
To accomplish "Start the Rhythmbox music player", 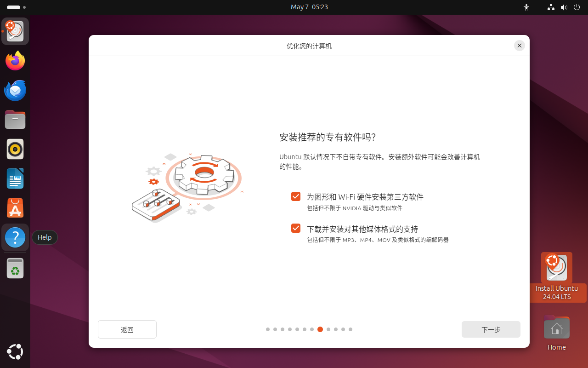I will pos(15,149).
